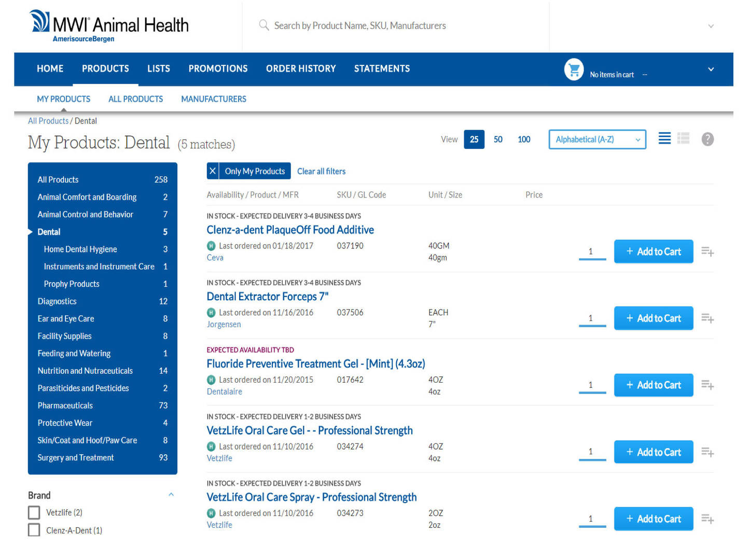Enable the Clenz-A-Dent brand checkbox
Image resolution: width=750 pixels, height=560 pixels.
tap(34, 530)
